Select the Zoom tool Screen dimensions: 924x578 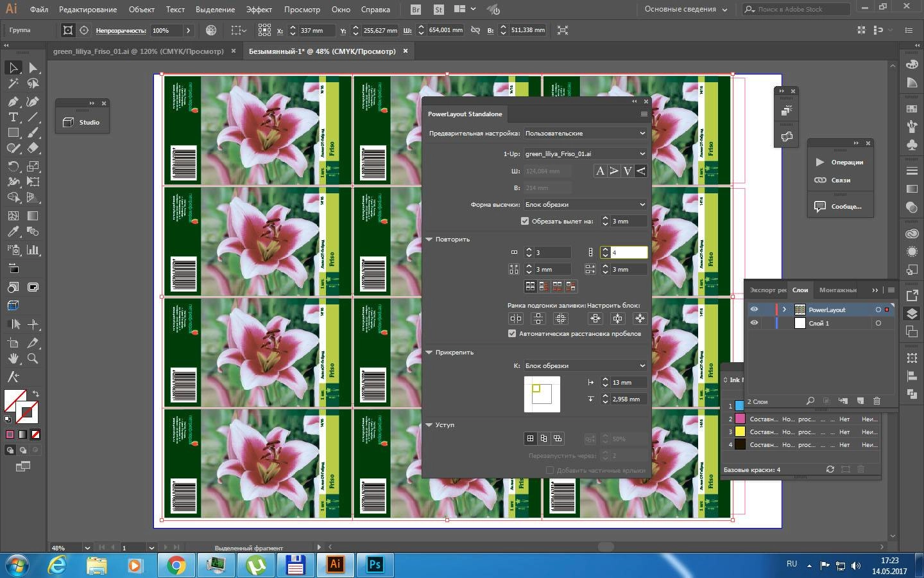(x=33, y=358)
